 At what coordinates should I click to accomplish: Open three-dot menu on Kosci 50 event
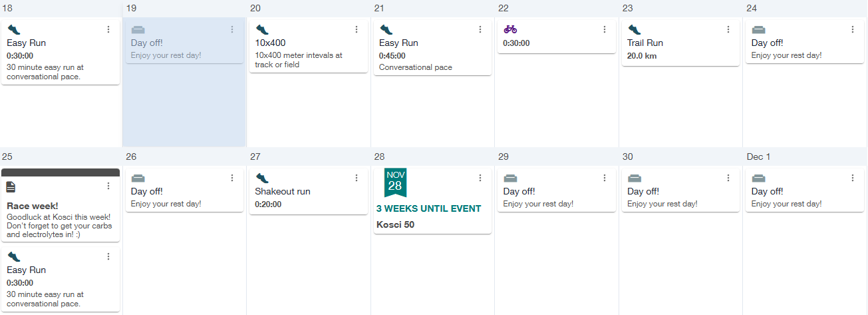point(480,178)
